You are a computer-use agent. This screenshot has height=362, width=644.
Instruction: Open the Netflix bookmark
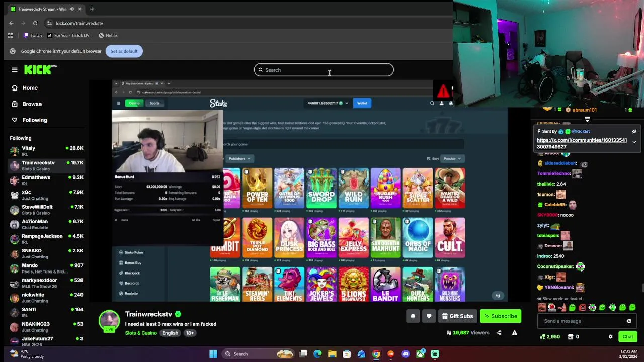[108, 36]
